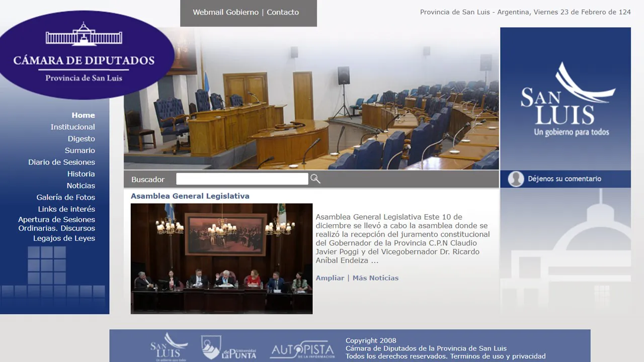The height and width of the screenshot is (362, 644).
Task: Click the magnifying glass search icon
Action: pos(315,179)
